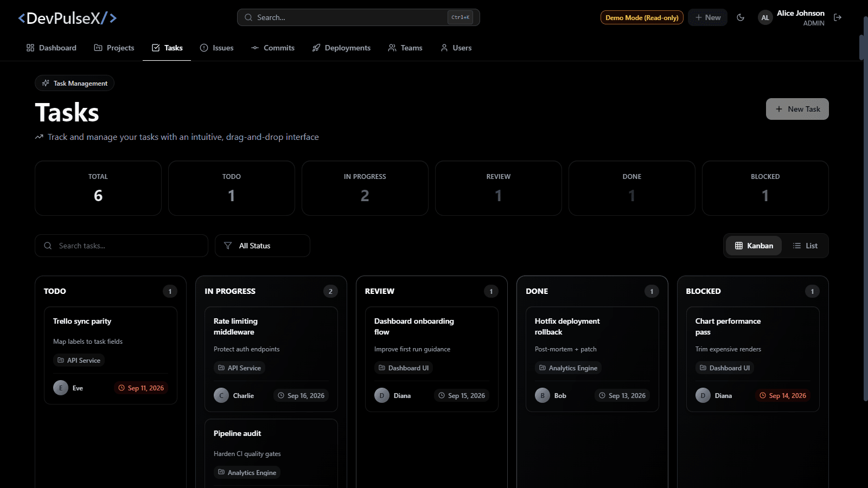The image size is (868, 488).
Task: Click the BLOCKED column header
Action: (703, 291)
